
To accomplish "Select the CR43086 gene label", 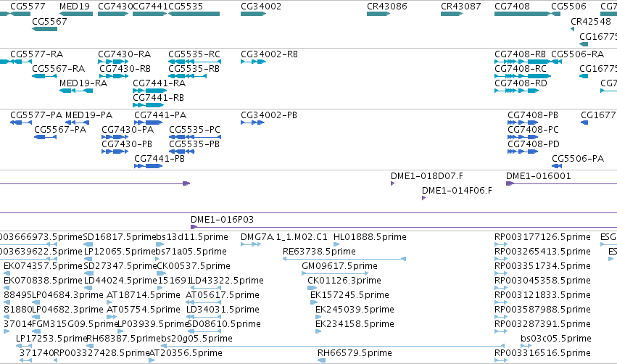I will coord(387,7).
